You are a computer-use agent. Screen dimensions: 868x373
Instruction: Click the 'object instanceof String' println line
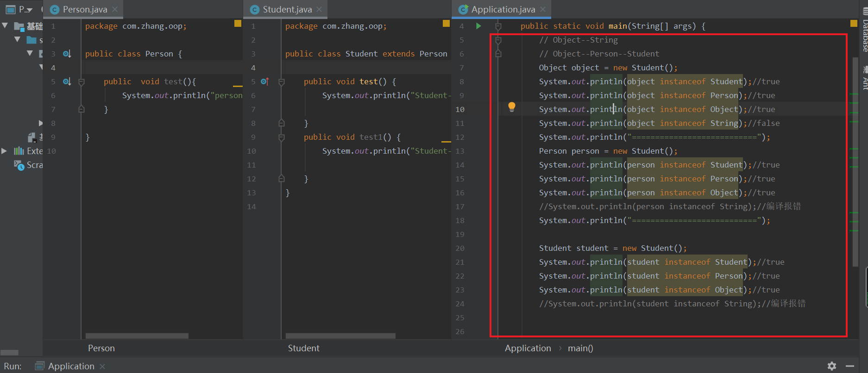pos(659,123)
